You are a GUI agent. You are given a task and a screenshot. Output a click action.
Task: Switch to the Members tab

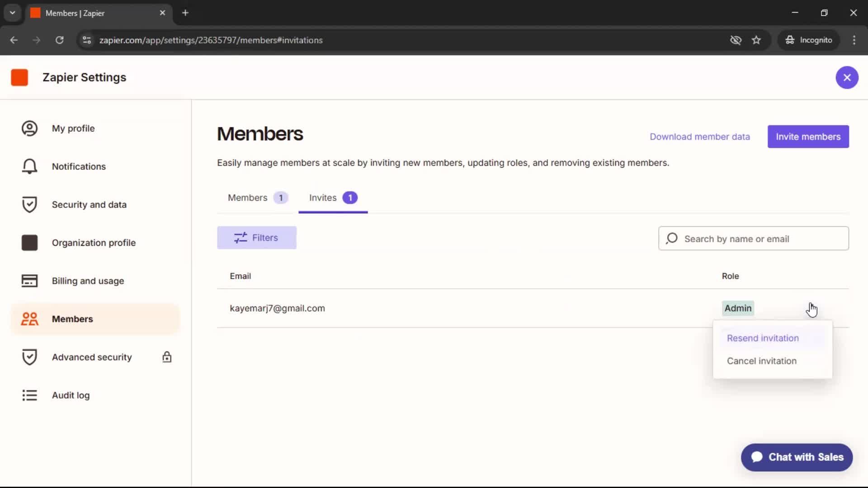258,198
